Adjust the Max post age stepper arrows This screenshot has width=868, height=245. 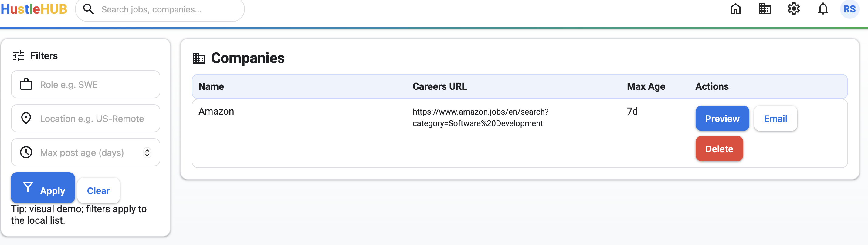(x=147, y=153)
